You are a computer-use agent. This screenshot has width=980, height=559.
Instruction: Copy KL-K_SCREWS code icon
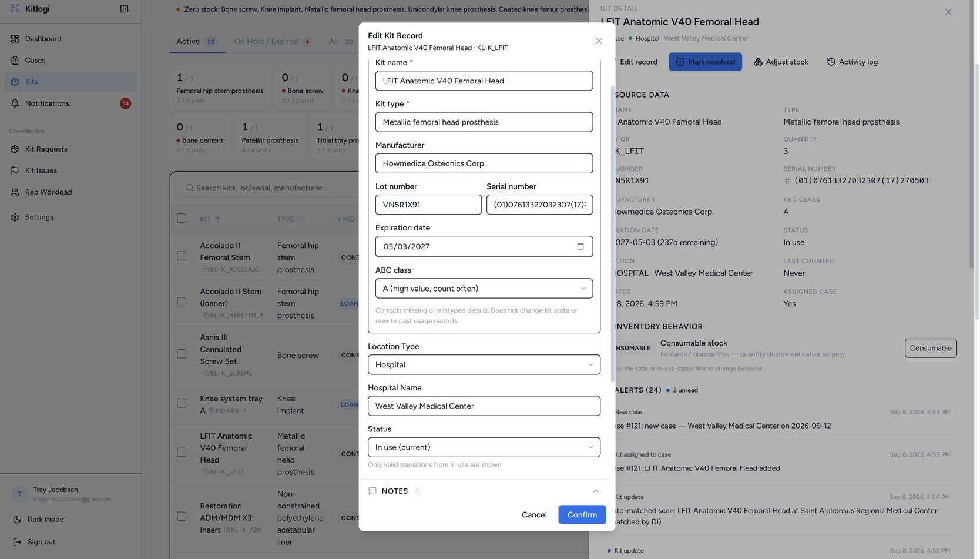[x=206, y=373]
